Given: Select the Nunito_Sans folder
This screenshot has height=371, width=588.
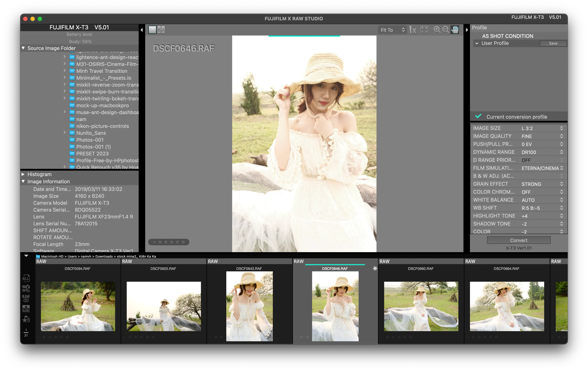Looking at the screenshot, I should pyautogui.click(x=91, y=133).
